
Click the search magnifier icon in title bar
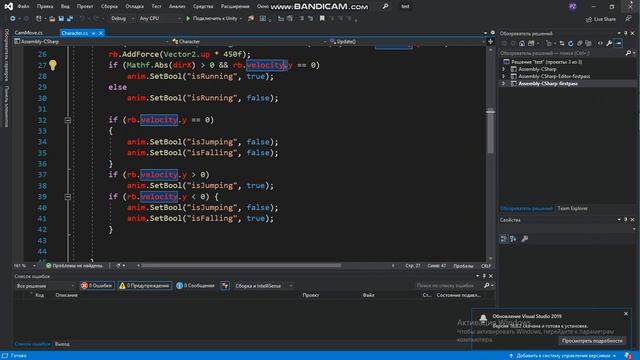pos(385,6)
